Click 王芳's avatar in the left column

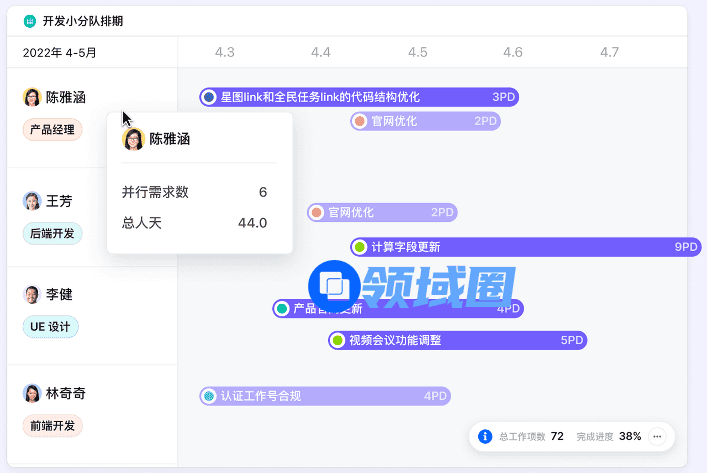click(x=32, y=201)
